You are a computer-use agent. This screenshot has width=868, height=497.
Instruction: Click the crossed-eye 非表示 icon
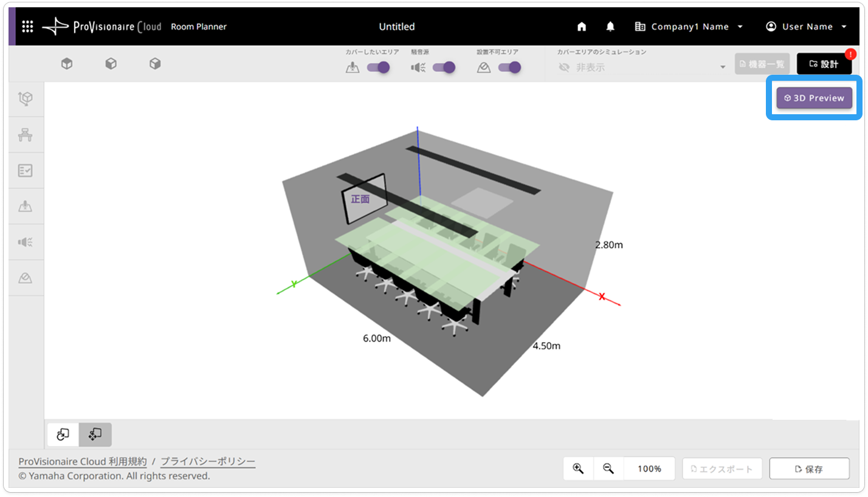click(564, 67)
